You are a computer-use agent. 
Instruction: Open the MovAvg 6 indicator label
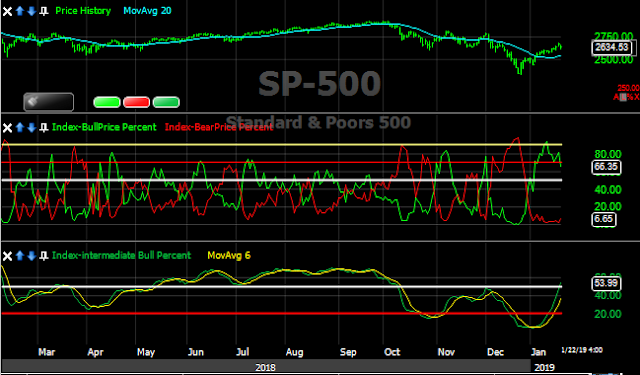pyautogui.click(x=229, y=255)
